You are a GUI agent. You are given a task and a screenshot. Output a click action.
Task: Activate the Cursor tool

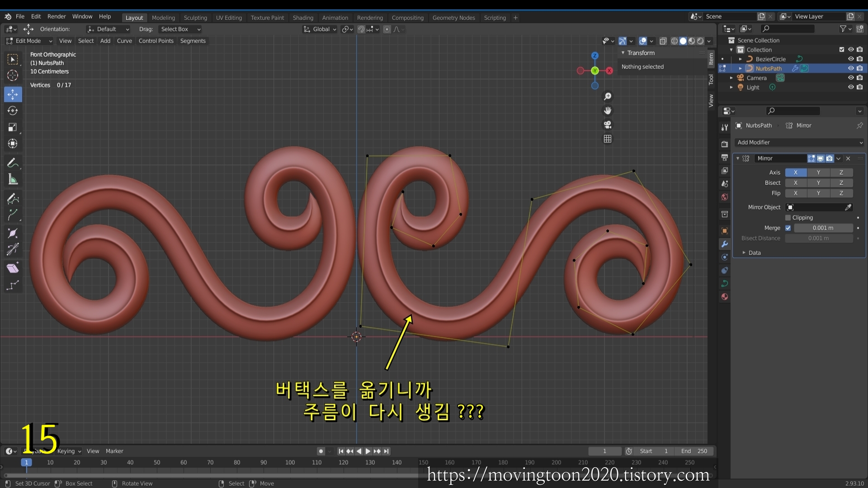coord(13,75)
